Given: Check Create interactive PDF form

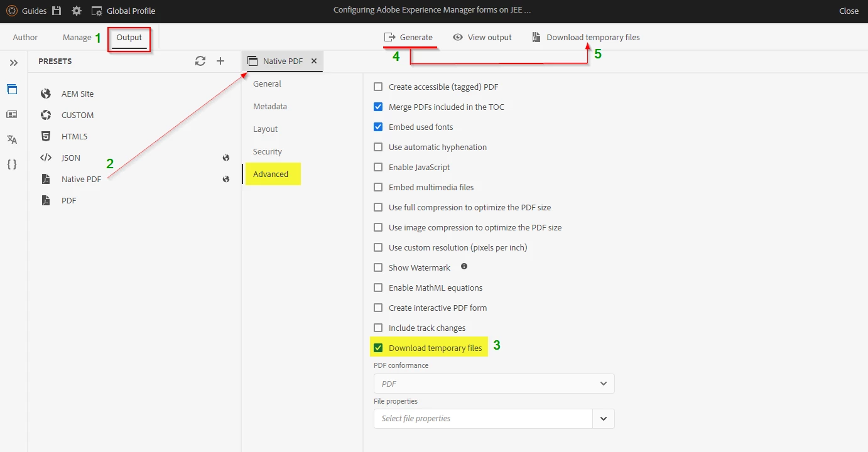Looking at the screenshot, I should (x=378, y=308).
